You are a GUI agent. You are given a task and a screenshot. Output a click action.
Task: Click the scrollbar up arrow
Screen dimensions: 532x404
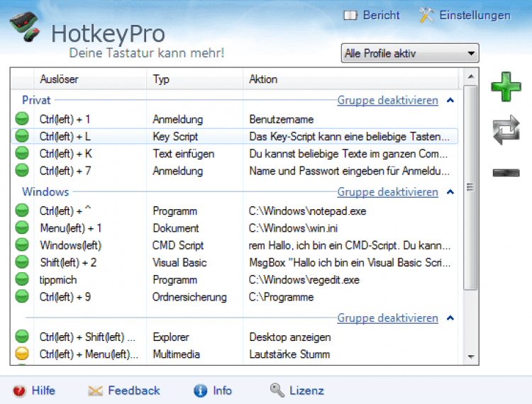(x=470, y=77)
